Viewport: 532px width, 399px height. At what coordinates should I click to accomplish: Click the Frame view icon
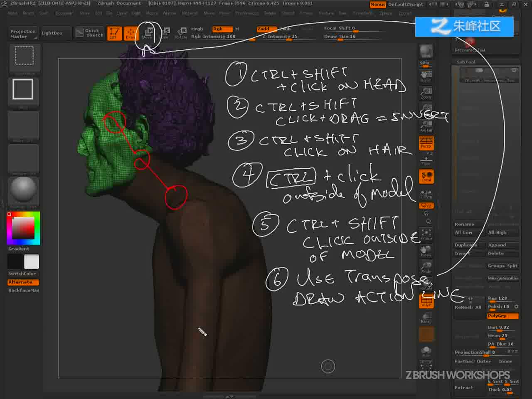tap(426, 235)
